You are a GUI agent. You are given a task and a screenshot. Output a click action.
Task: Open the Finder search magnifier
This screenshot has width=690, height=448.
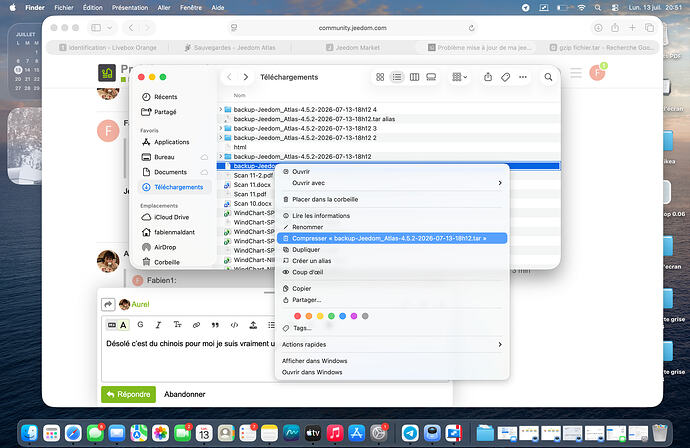548,77
